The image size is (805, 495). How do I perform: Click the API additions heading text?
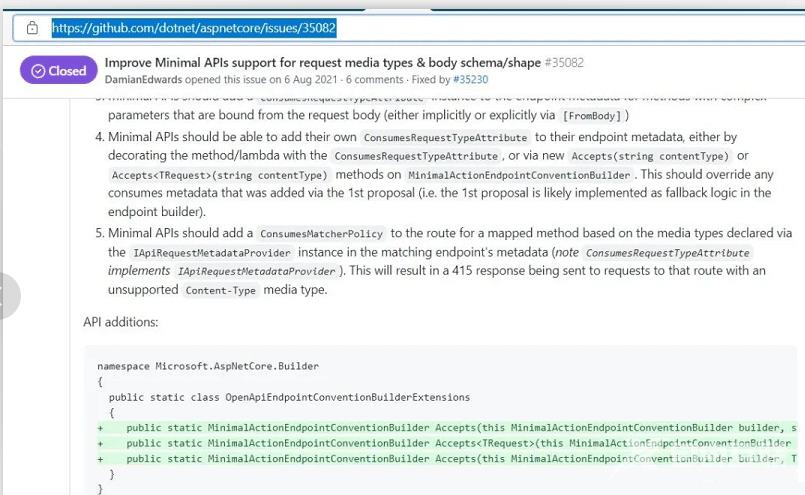[x=121, y=322]
